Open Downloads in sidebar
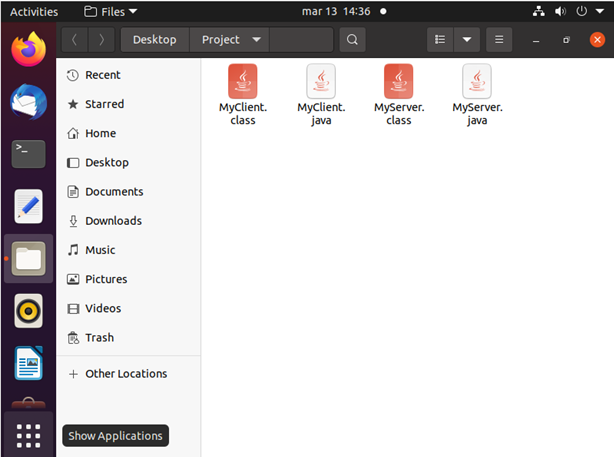Viewport: 614px width, 457px height. [128, 221]
